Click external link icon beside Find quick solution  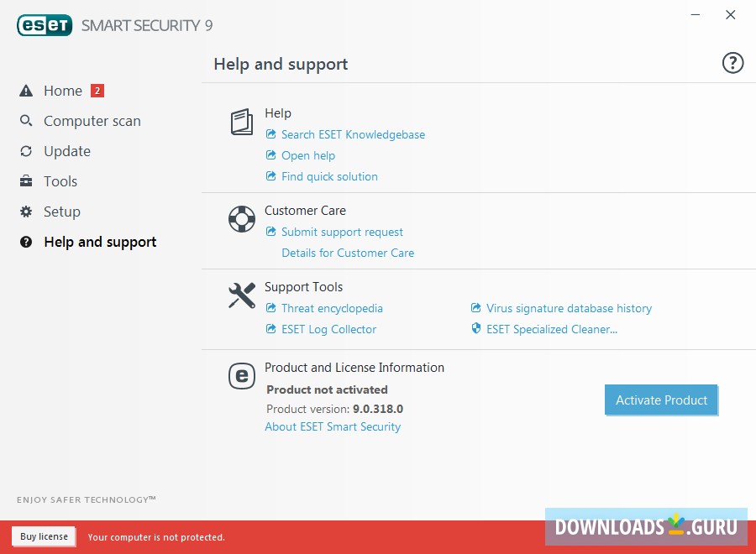click(271, 175)
